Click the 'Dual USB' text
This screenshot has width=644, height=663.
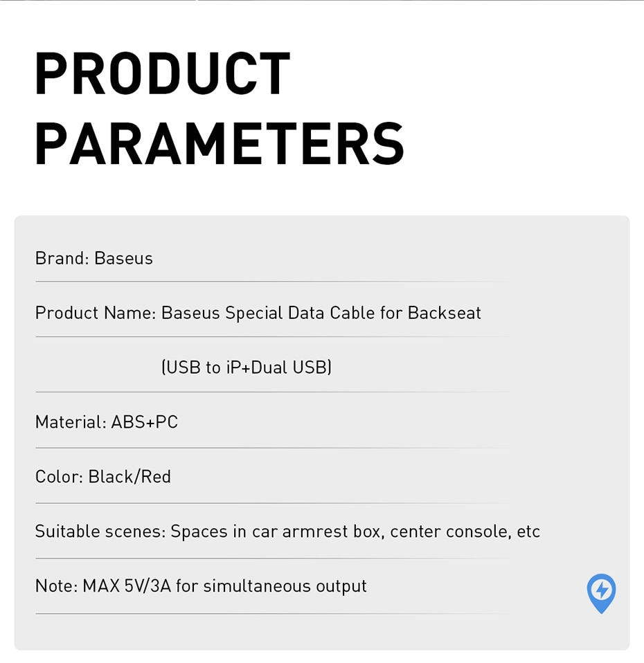tap(289, 367)
